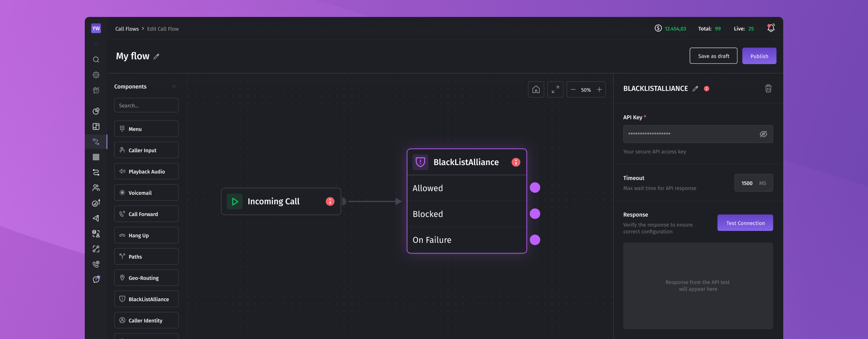Rename My flow using pencil icon
The image size is (868, 339).
156,56
